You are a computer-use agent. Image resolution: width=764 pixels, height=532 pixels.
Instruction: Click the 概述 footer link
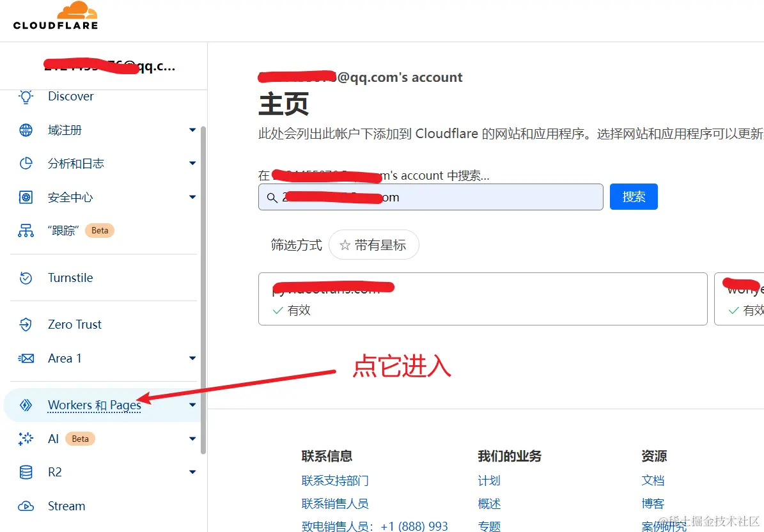[x=489, y=503]
